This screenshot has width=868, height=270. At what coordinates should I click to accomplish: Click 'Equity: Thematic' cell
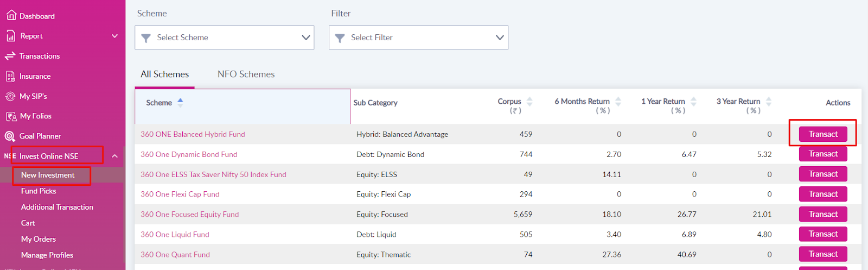pyautogui.click(x=384, y=255)
